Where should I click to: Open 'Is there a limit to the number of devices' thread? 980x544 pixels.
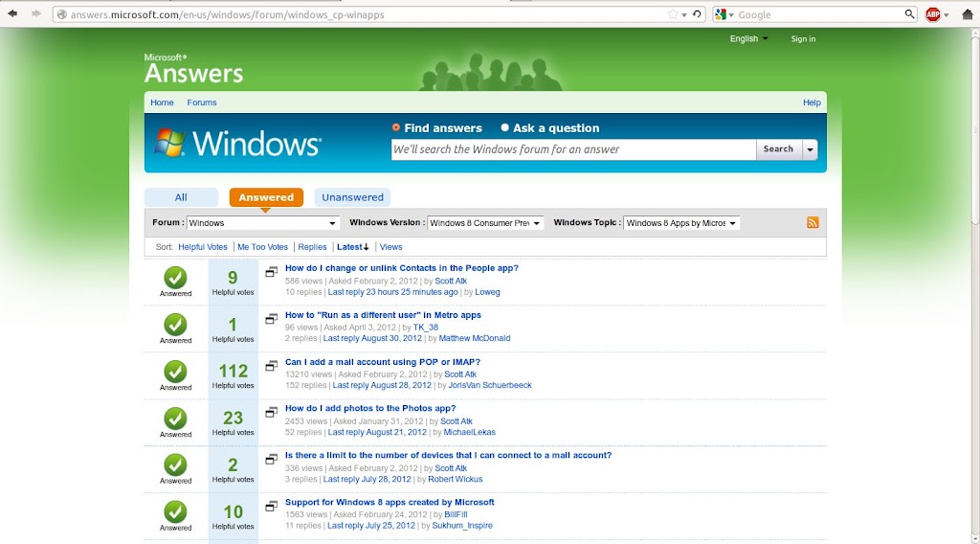tap(448, 455)
